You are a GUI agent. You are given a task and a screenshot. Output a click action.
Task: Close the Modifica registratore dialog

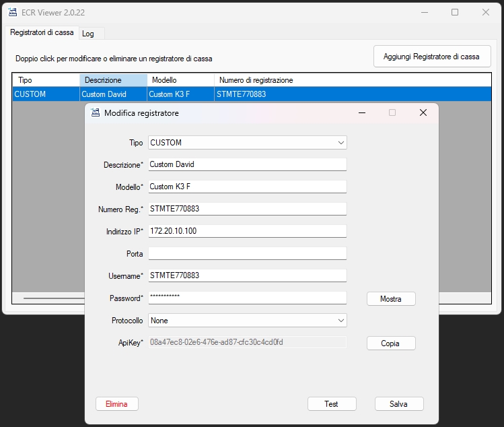(x=423, y=113)
